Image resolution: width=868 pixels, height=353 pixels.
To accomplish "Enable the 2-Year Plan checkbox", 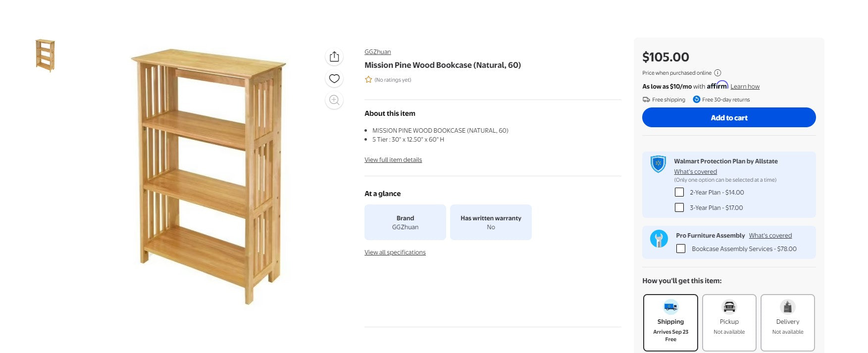I will [x=679, y=192].
